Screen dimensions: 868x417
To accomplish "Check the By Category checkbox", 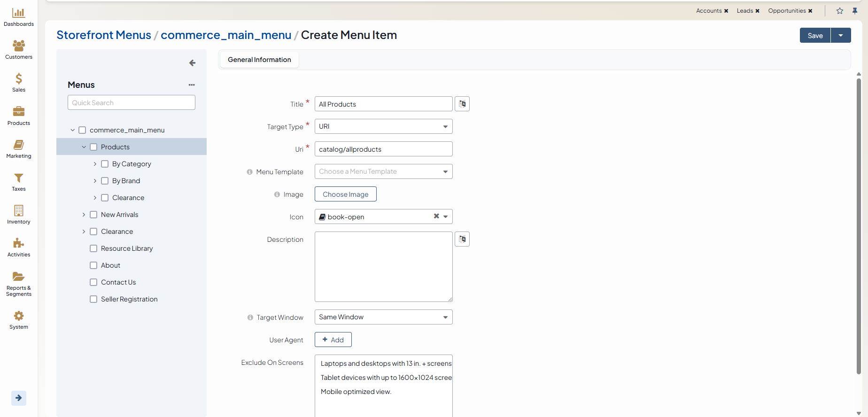I will 105,164.
